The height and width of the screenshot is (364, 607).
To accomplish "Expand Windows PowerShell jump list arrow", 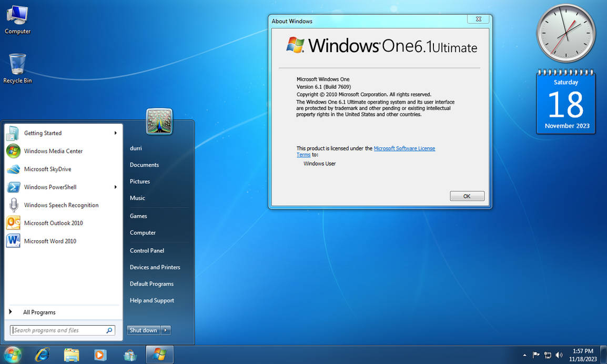I will click(115, 187).
